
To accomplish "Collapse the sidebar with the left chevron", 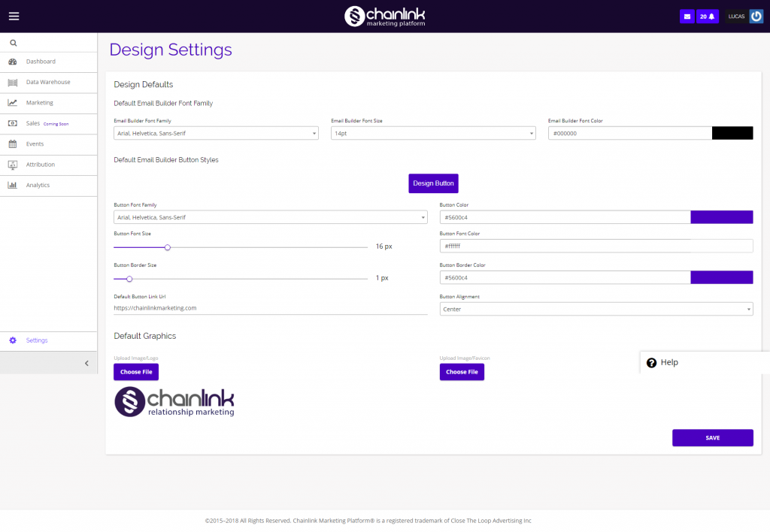I will tap(86, 362).
